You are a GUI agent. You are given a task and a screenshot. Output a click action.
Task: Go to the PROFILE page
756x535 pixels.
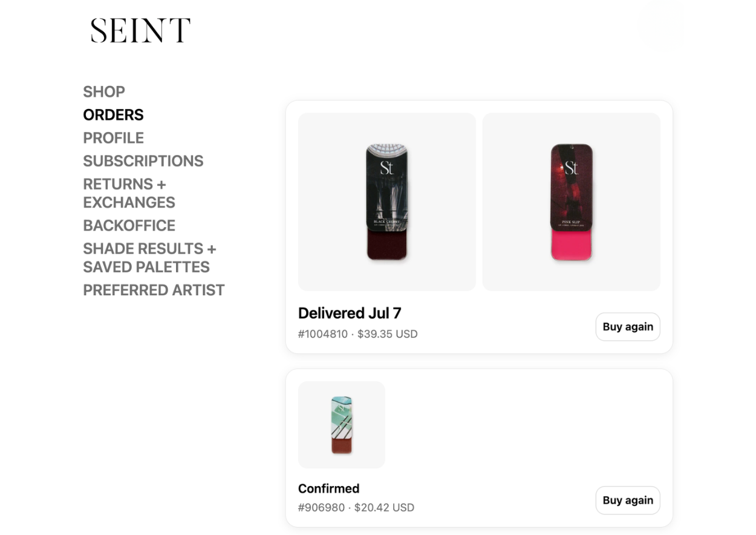pyautogui.click(x=113, y=138)
